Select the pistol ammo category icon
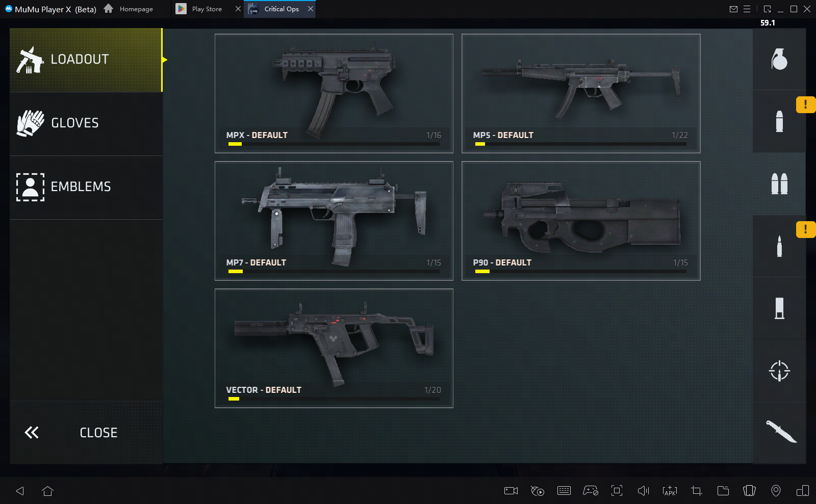This screenshot has width=816, height=504. click(779, 121)
